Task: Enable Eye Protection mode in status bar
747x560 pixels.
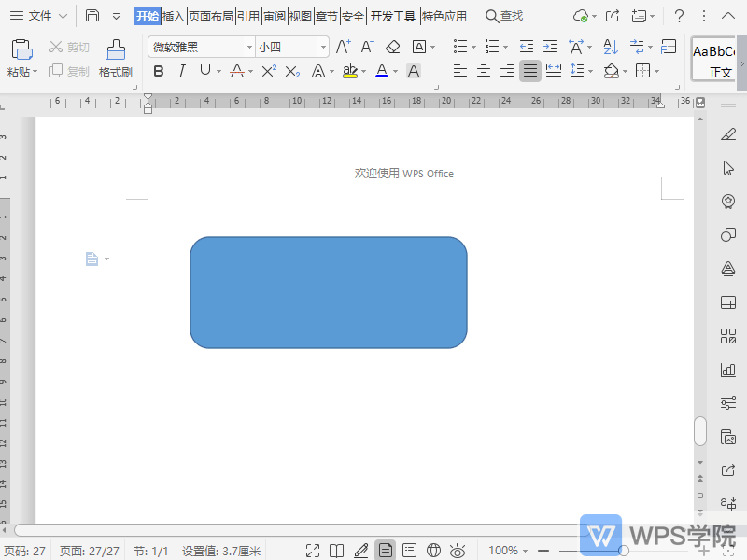Action: [x=456, y=550]
